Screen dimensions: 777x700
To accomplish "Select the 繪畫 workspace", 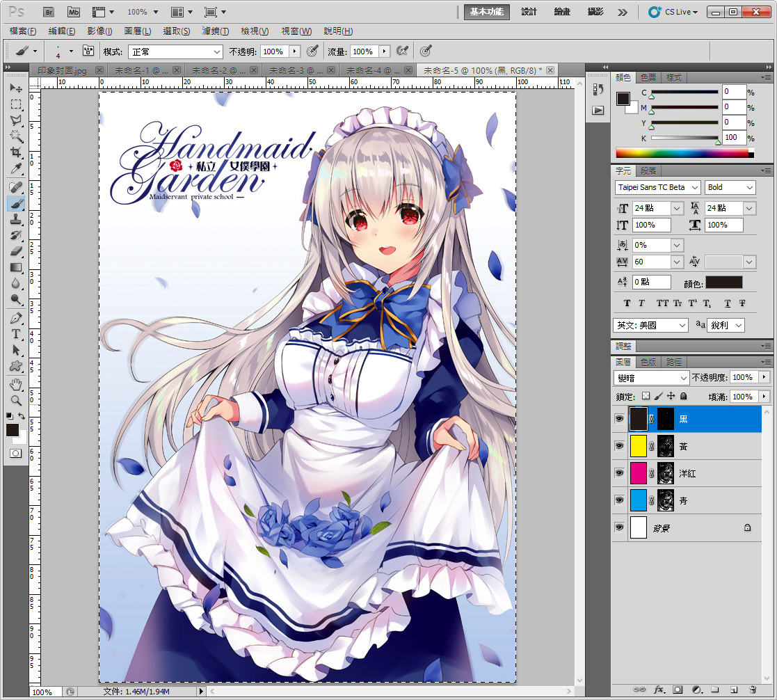I will coord(563,12).
